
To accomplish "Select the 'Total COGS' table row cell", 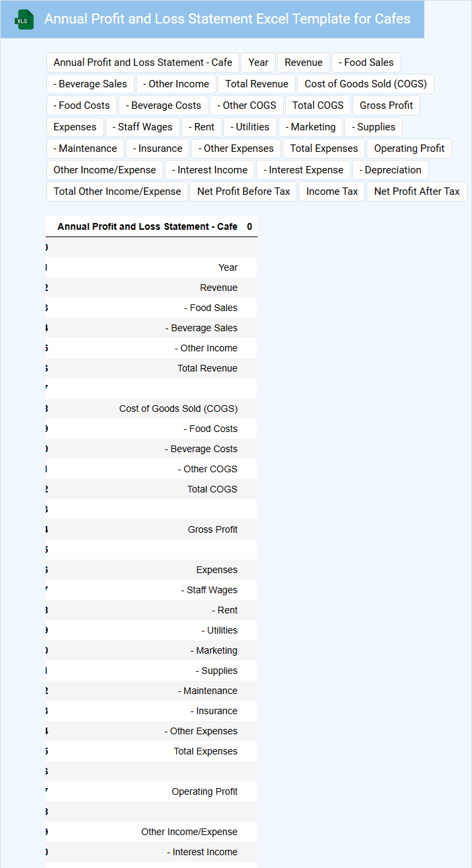I will click(x=212, y=489).
